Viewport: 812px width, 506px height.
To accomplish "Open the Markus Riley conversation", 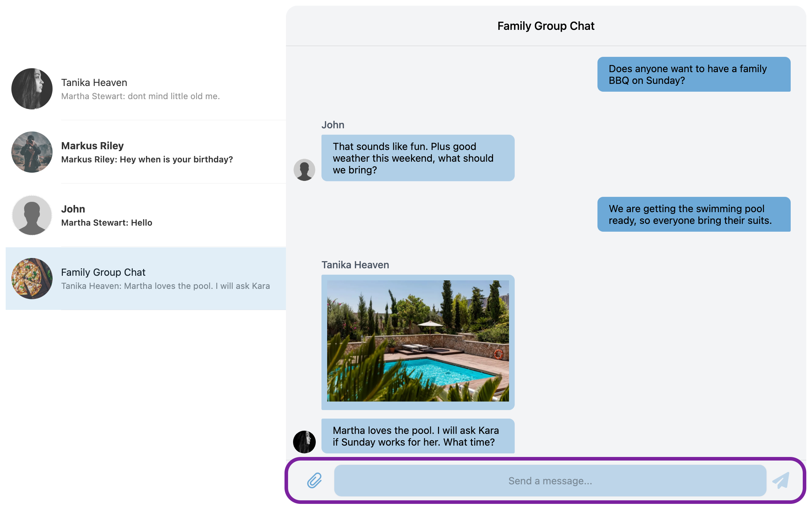I will tap(146, 152).
